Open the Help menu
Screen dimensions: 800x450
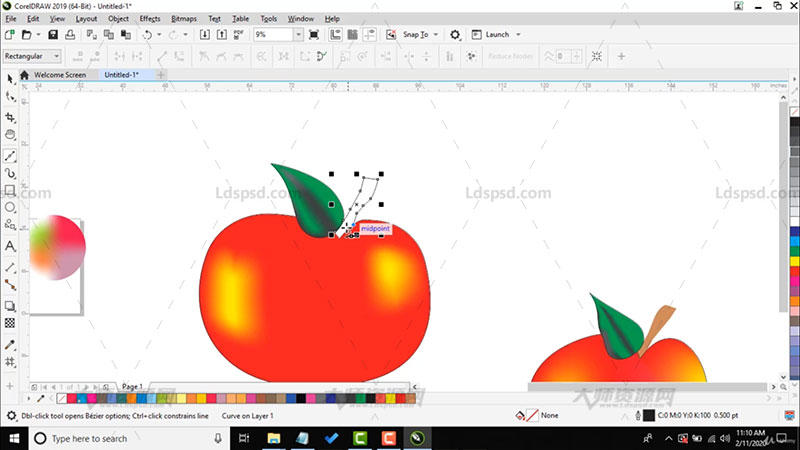pyautogui.click(x=332, y=19)
